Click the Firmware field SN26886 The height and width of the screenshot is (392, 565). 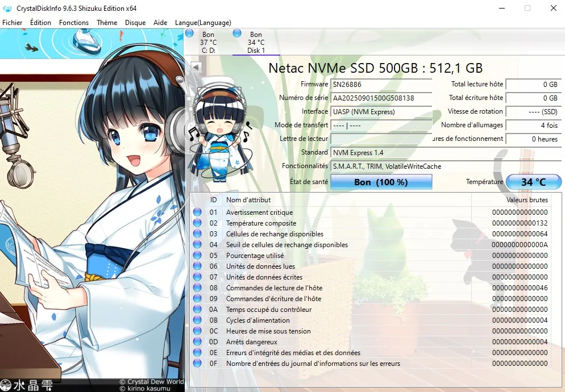[381, 84]
